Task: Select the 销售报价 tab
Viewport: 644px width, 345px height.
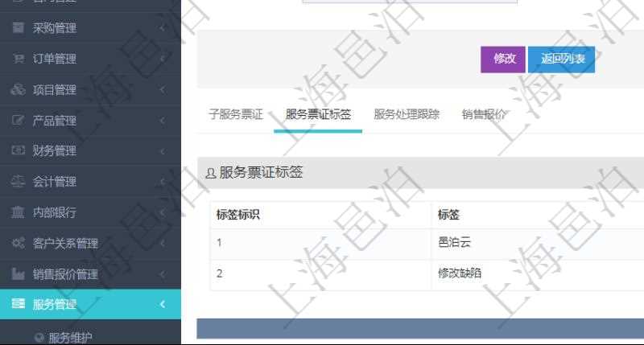Action: click(484, 114)
